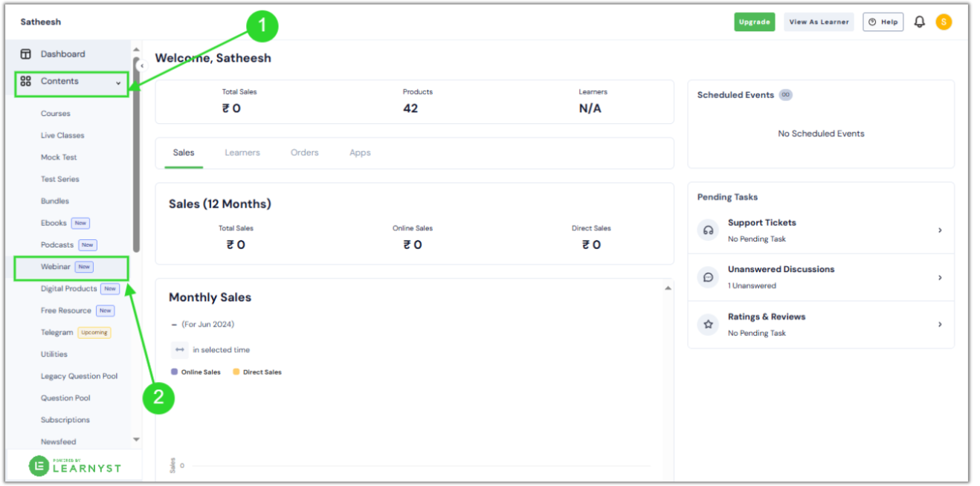Viewport: 980px width, 486px height.
Task: Open the Orders tab
Action: point(304,152)
